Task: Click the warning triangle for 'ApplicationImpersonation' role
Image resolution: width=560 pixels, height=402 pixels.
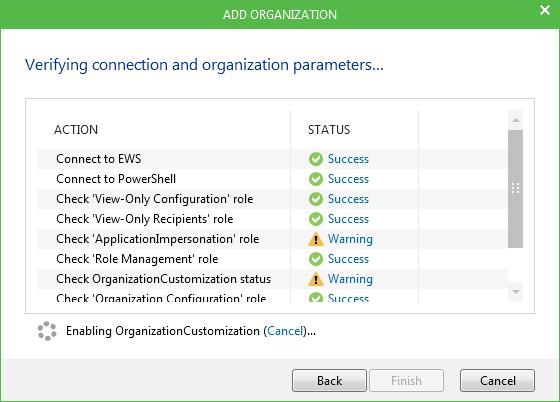Action: pyautogui.click(x=316, y=239)
